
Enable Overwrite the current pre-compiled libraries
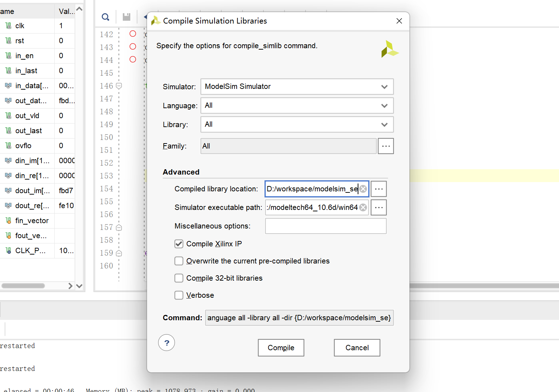(x=179, y=261)
